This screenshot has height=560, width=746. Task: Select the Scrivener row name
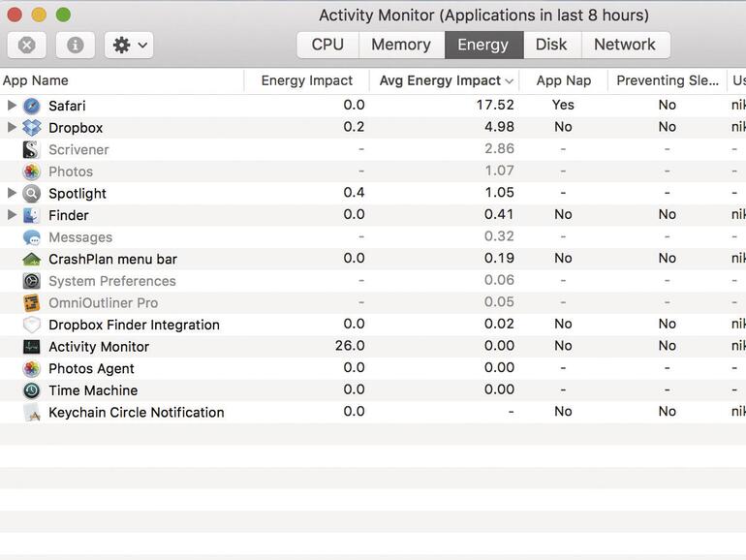point(78,150)
